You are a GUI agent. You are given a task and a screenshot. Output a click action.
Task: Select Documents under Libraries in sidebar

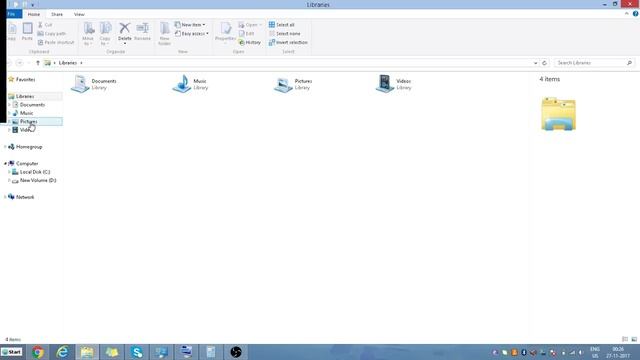pos(32,105)
